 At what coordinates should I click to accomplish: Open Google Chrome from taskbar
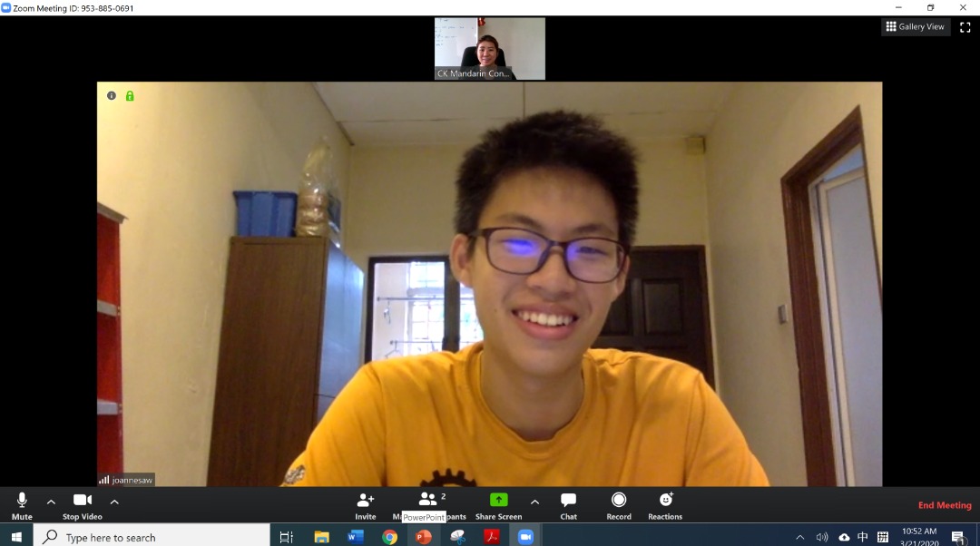coord(389,537)
